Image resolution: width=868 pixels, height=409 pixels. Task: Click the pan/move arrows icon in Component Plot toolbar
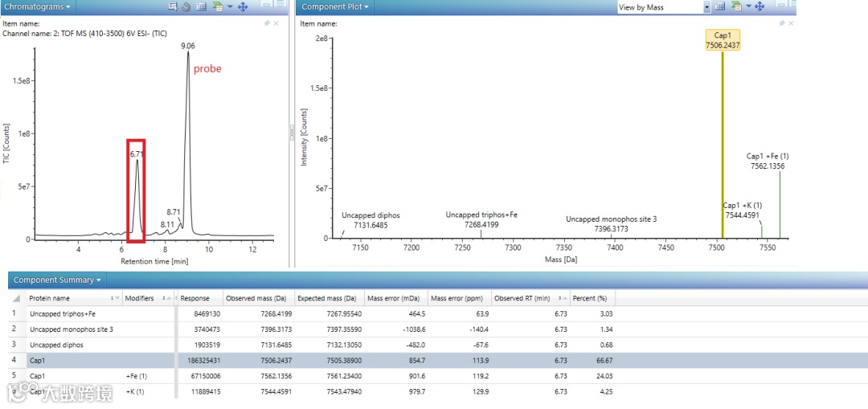tap(760, 6)
